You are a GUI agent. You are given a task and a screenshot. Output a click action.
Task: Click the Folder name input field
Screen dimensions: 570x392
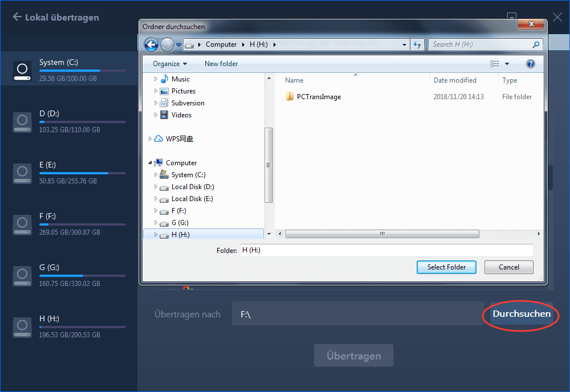[386, 250]
